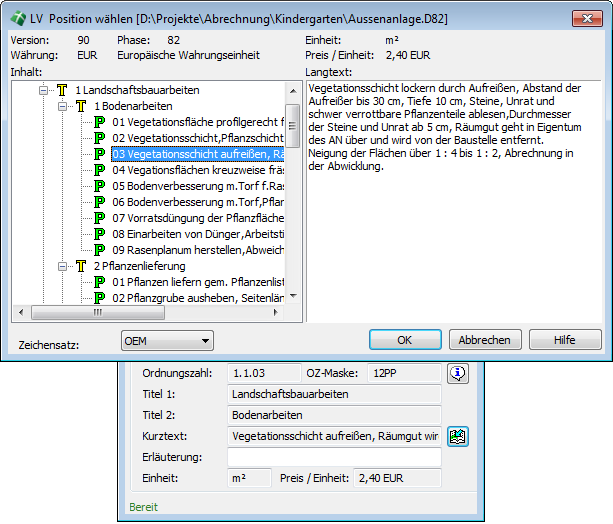
Task: Click the T icon of 1 Landschaftsbauarbeiten
Action: pyautogui.click(x=62, y=90)
